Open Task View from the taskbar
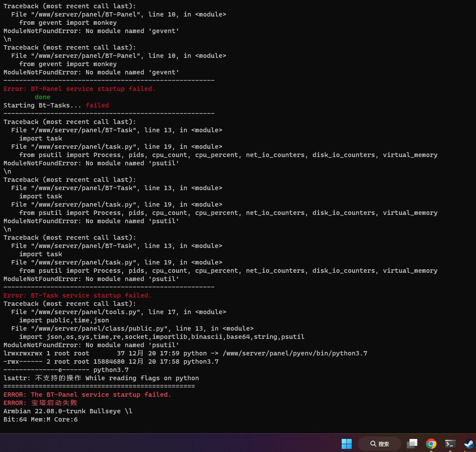Viewport: 476px width, 452px height. (412, 444)
